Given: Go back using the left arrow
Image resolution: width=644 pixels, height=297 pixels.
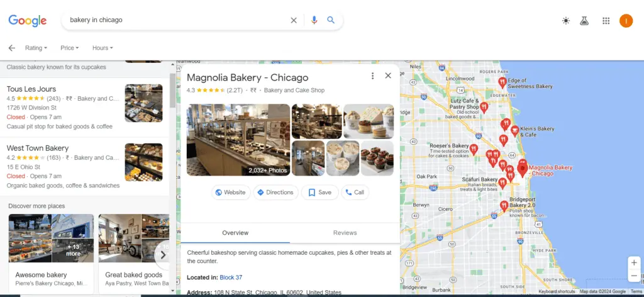Looking at the screenshot, I should coord(11,48).
